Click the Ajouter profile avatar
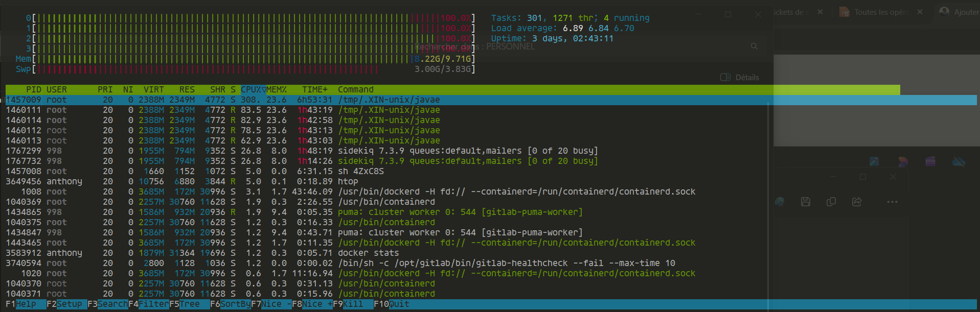The image size is (980, 312). pyautogui.click(x=944, y=12)
